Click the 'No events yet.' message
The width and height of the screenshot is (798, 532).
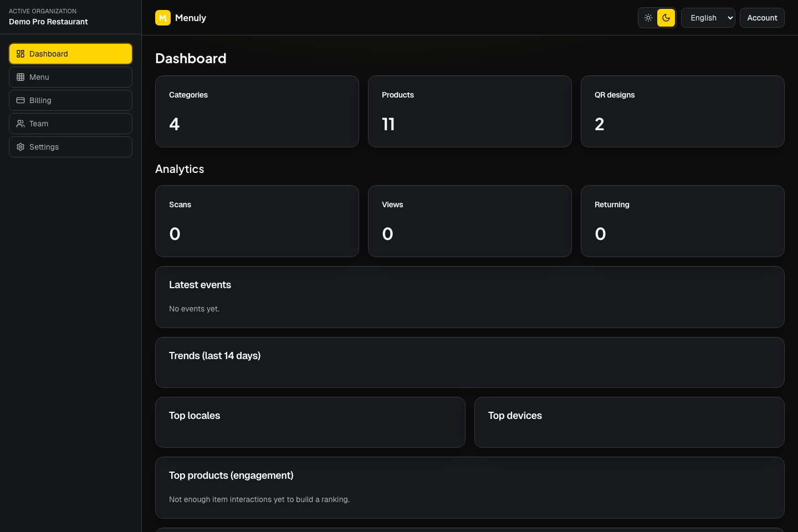click(195, 309)
